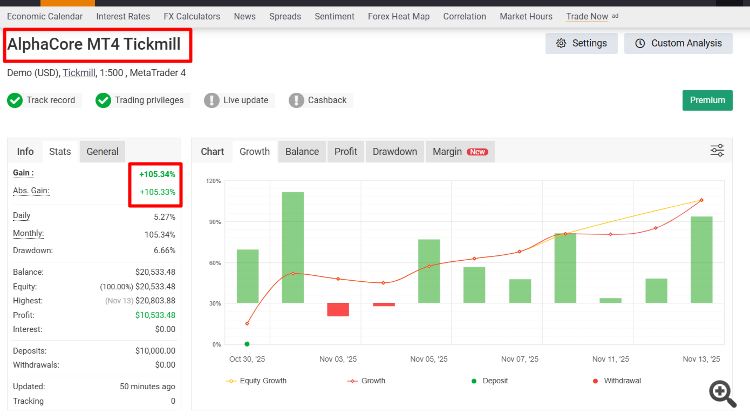
Task: Click the Gain label
Action: click(23, 173)
